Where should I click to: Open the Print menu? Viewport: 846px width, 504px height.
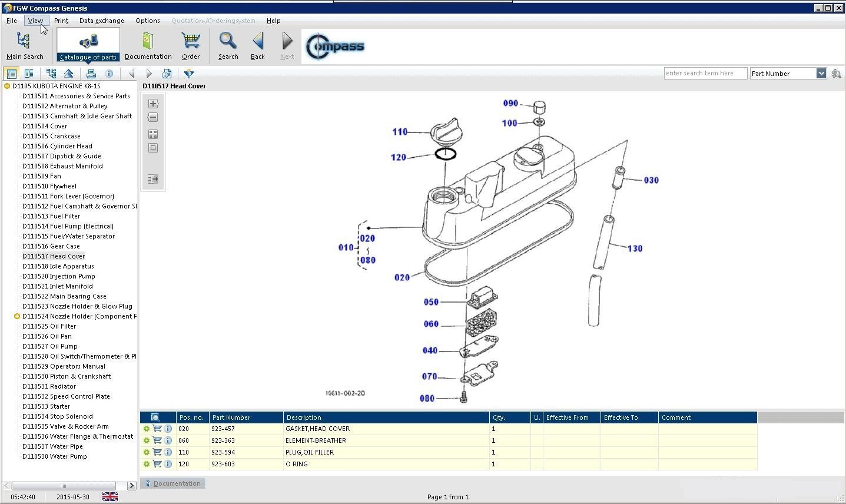coord(61,21)
